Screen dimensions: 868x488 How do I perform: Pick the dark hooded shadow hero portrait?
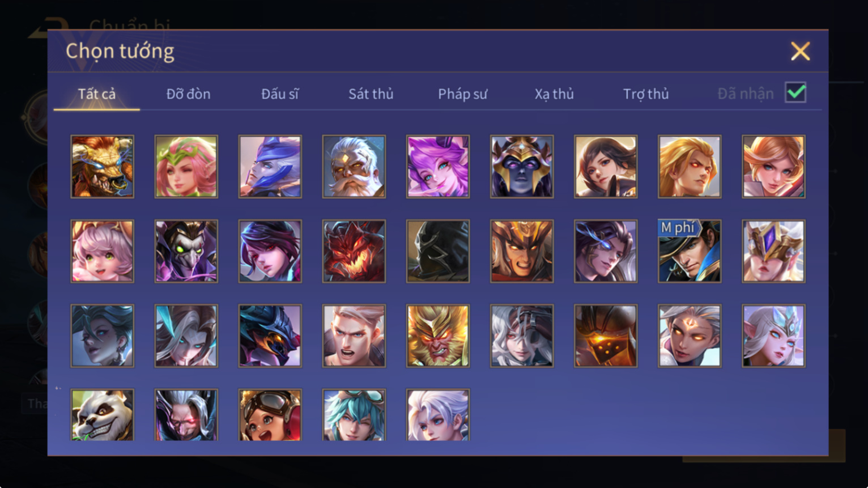[438, 251]
